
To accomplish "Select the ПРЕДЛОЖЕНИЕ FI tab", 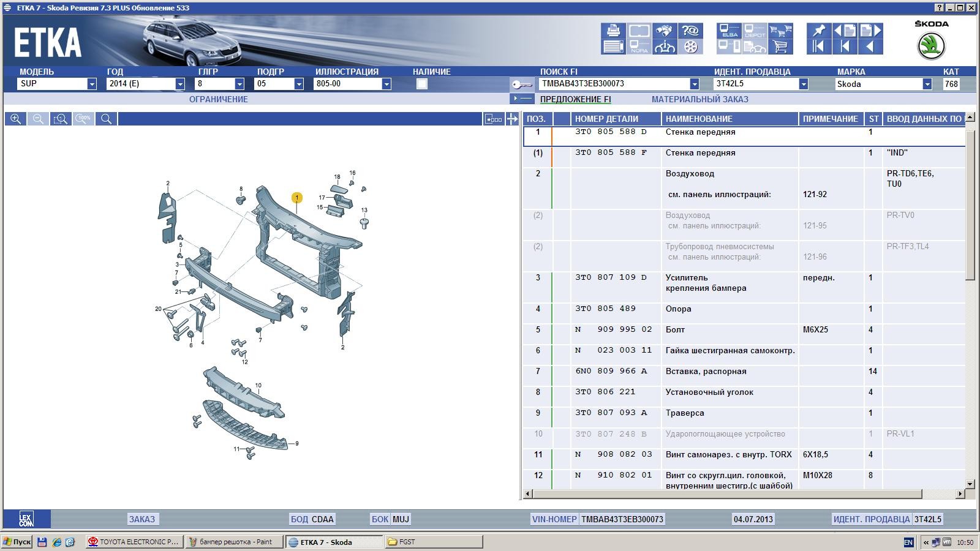I will [x=575, y=99].
